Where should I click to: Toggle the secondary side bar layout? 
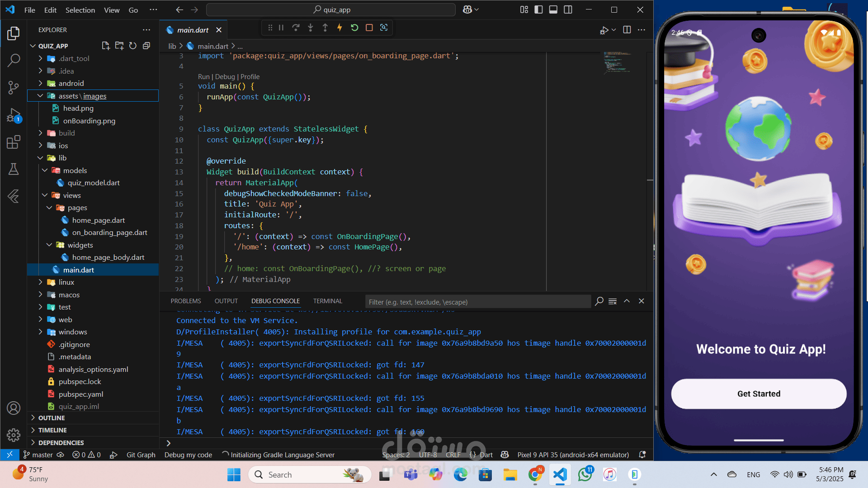(x=568, y=9)
